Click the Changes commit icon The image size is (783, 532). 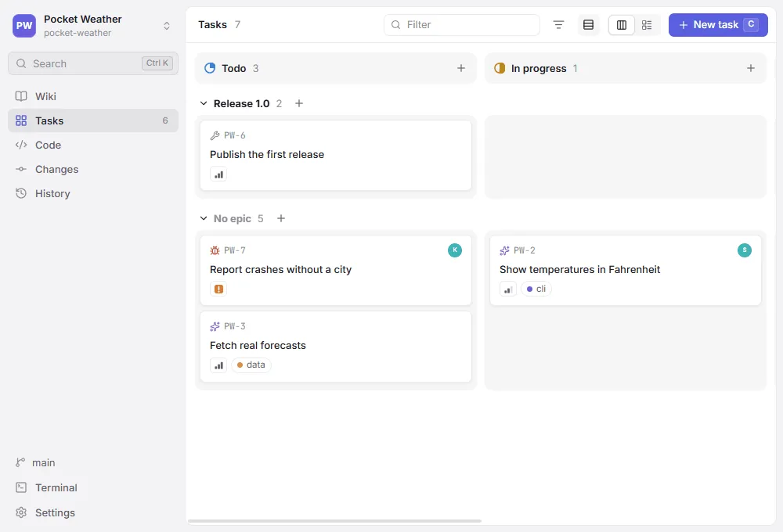[21, 169]
